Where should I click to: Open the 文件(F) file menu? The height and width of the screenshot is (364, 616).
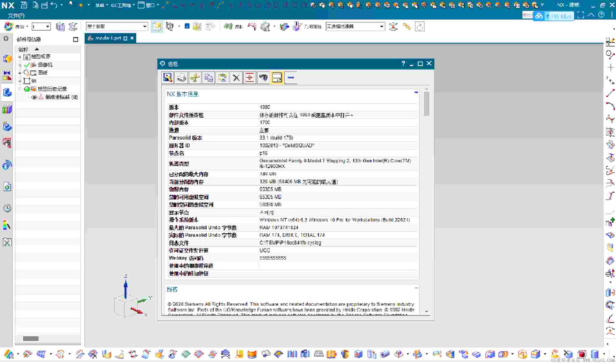pos(16,15)
